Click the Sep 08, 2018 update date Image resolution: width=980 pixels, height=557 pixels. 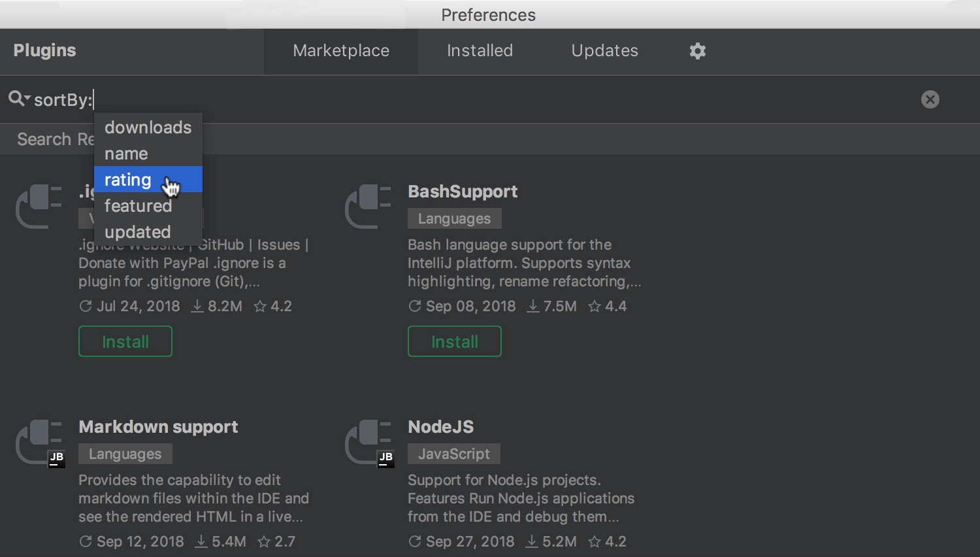[x=463, y=306]
